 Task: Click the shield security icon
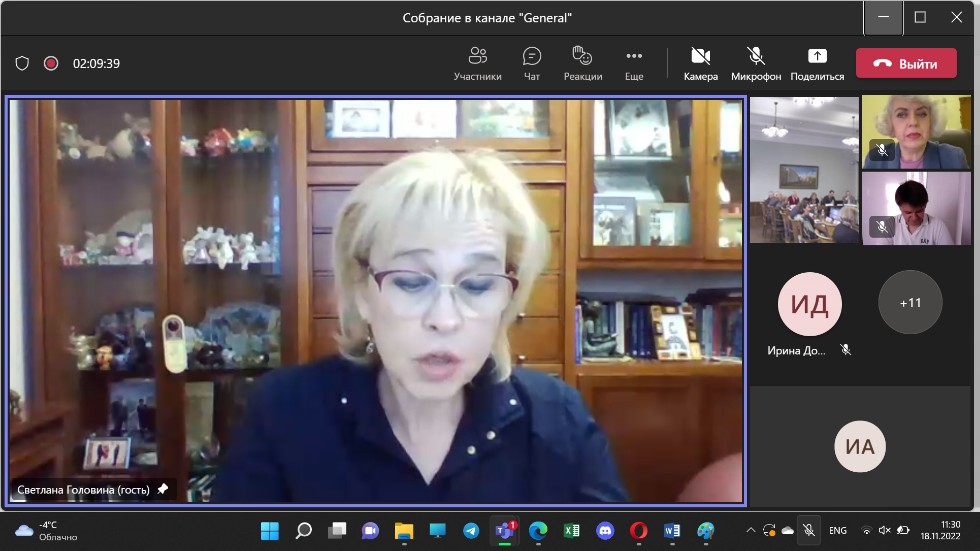click(x=22, y=63)
